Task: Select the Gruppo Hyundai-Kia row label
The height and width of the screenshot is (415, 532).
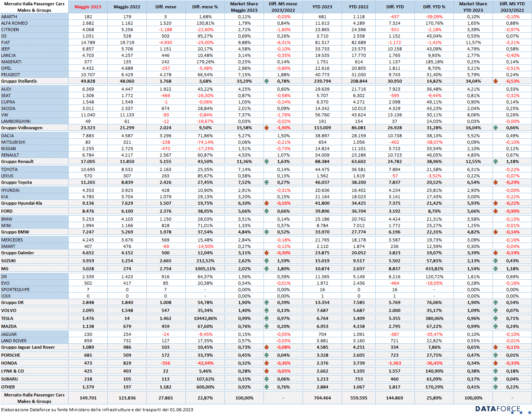Action: pos(22,203)
